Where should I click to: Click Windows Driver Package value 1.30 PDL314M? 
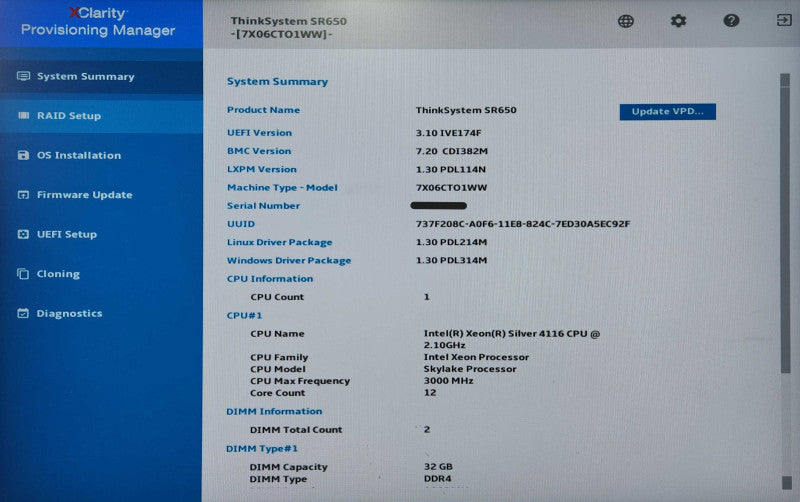pos(451,260)
